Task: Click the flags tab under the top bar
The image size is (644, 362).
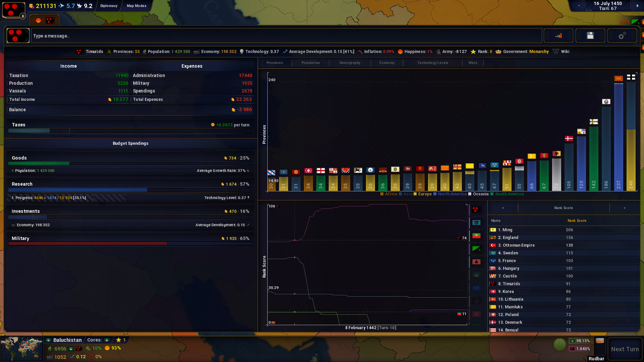Action: pos(44,20)
